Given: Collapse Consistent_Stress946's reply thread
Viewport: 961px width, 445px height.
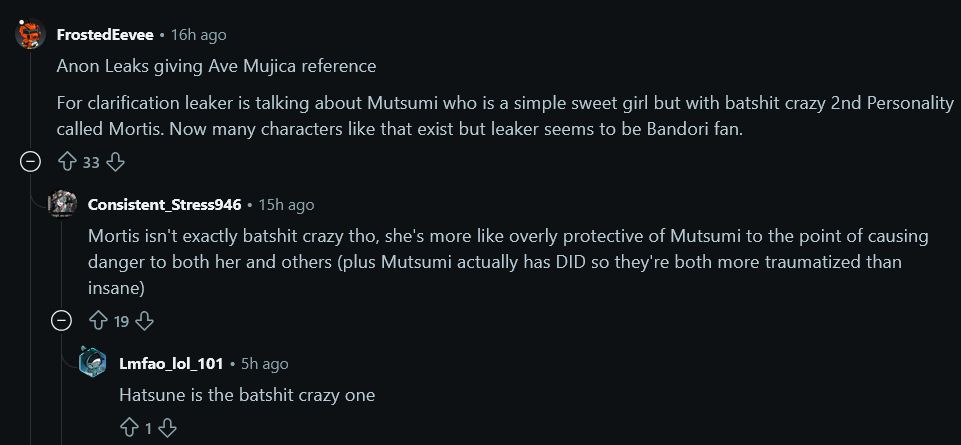Looking at the screenshot, I should pos(62,321).
